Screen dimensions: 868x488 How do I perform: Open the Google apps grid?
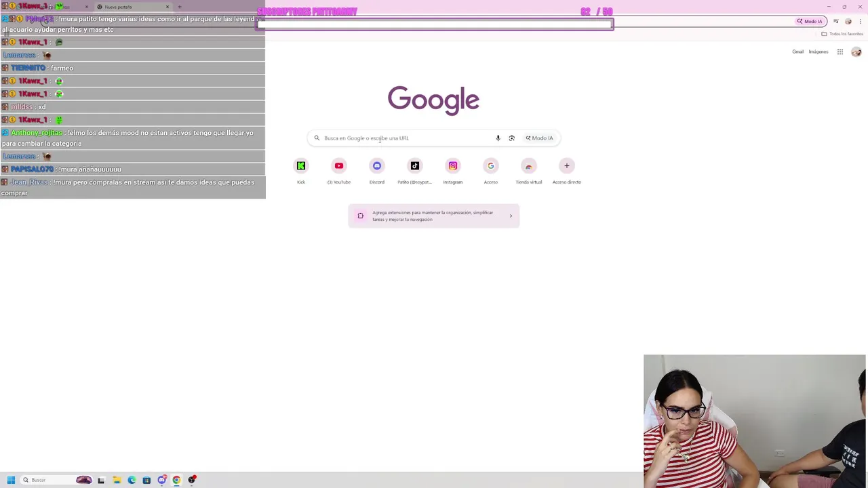840,52
